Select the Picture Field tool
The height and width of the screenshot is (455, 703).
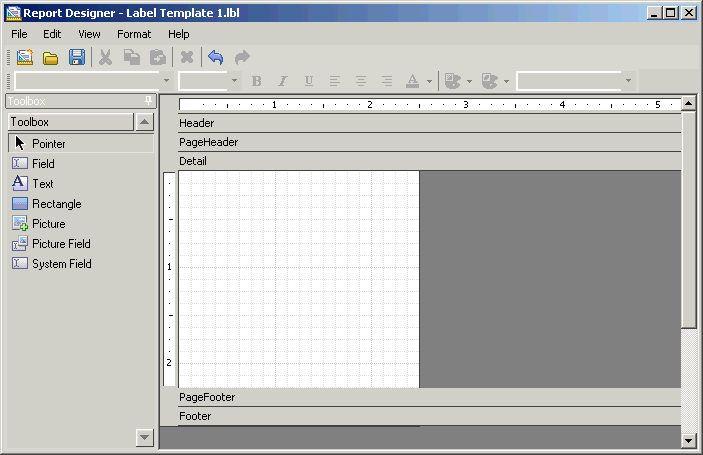pos(81,243)
